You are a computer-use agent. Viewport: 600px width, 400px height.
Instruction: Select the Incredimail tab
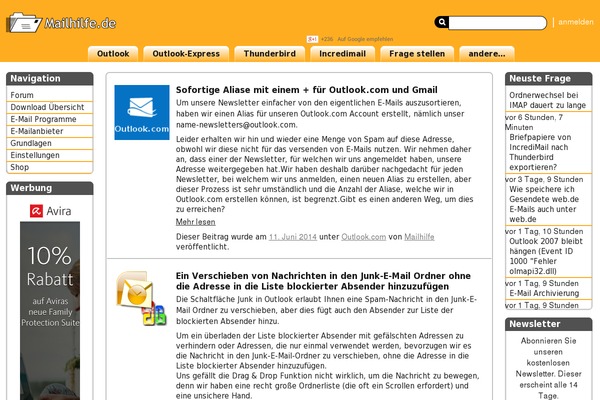point(342,54)
